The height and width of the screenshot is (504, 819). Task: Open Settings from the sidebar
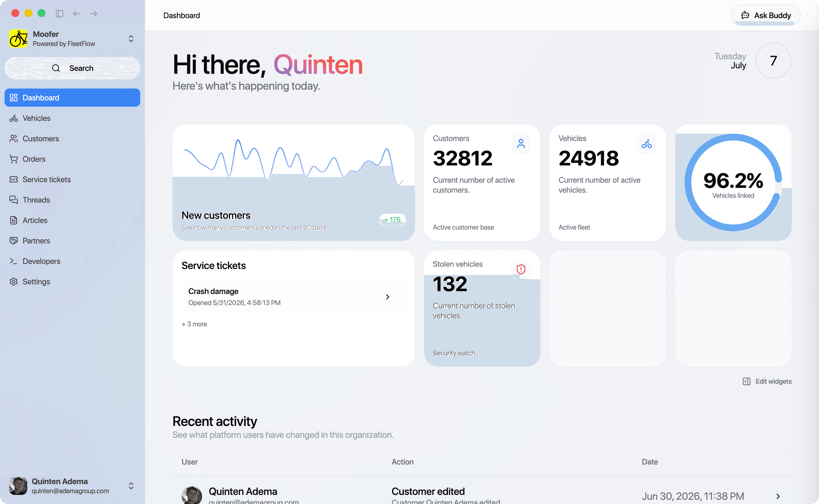pos(72,282)
